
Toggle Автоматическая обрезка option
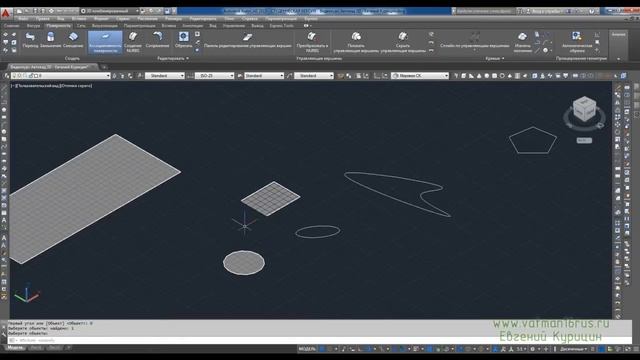pyautogui.click(x=577, y=42)
